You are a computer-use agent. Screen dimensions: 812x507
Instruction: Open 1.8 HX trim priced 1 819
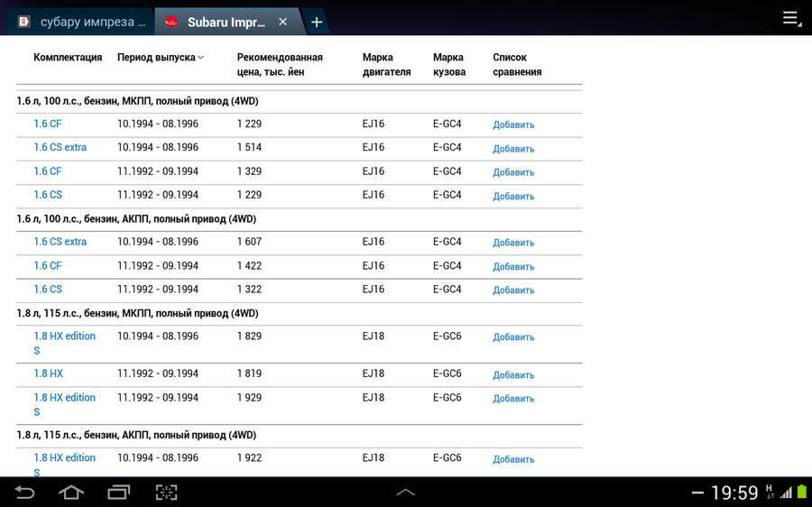click(x=48, y=373)
